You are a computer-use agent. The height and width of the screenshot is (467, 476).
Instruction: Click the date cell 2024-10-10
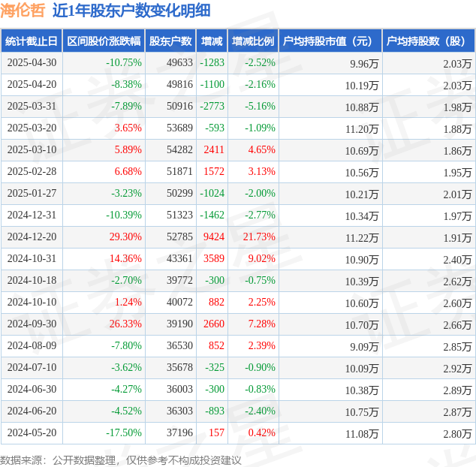pos(32,302)
